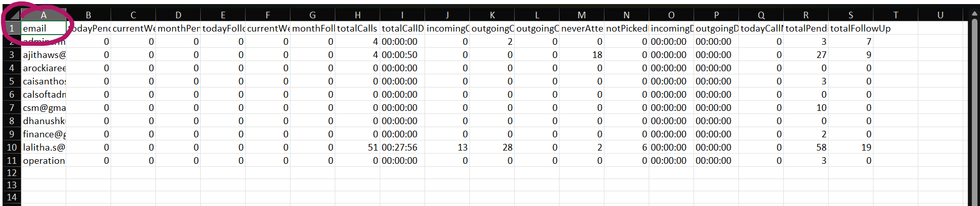Click the cell with value 13

coord(447,147)
